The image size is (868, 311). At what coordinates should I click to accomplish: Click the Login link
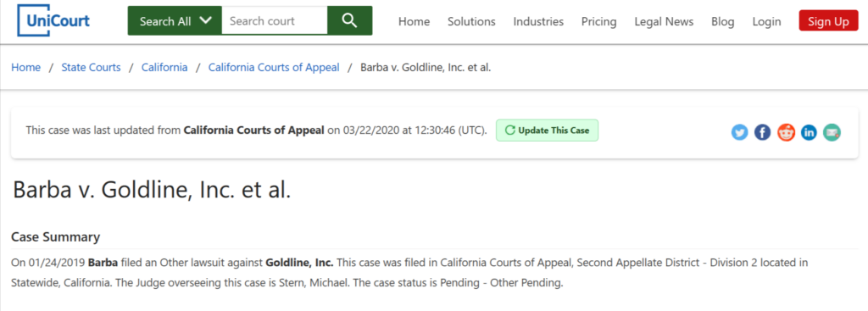(766, 21)
